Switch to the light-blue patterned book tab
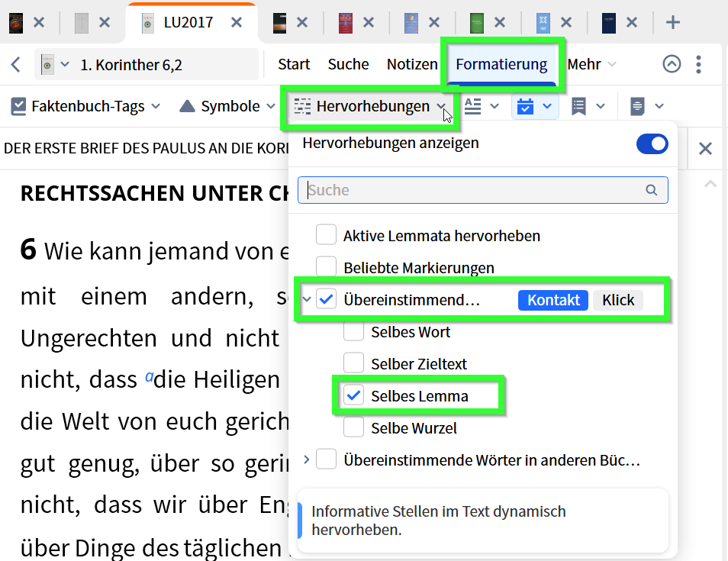Image resolution: width=728 pixels, height=561 pixels. [543, 23]
